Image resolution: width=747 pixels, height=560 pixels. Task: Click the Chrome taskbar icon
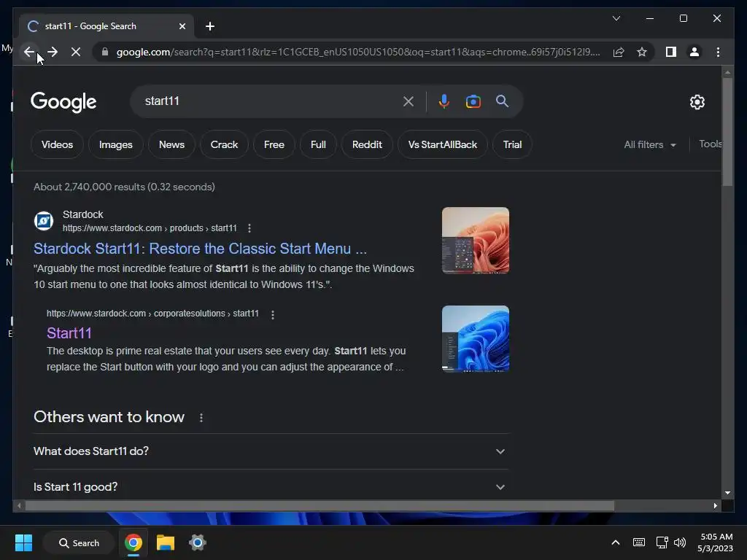(x=133, y=542)
